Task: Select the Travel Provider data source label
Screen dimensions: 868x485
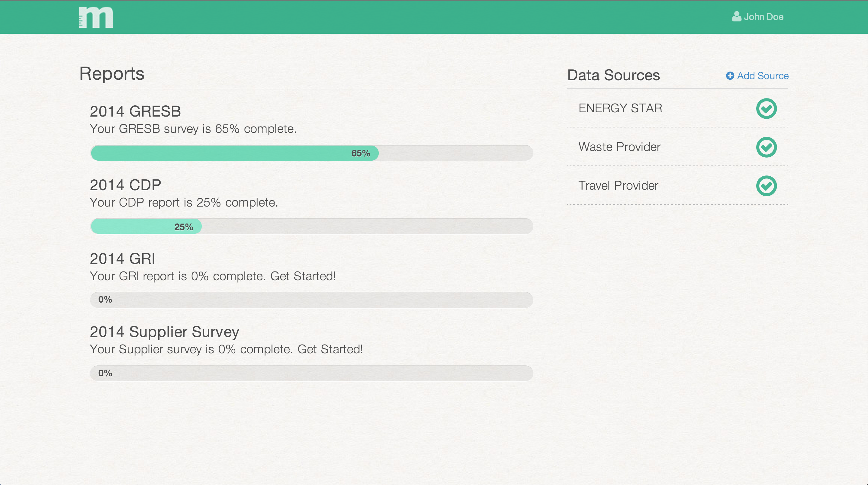Action: pos(618,186)
